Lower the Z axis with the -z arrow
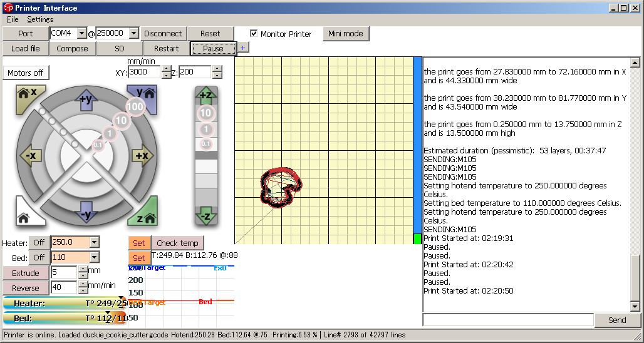Image resolution: width=644 pixels, height=343 pixels. pyautogui.click(x=205, y=216)
